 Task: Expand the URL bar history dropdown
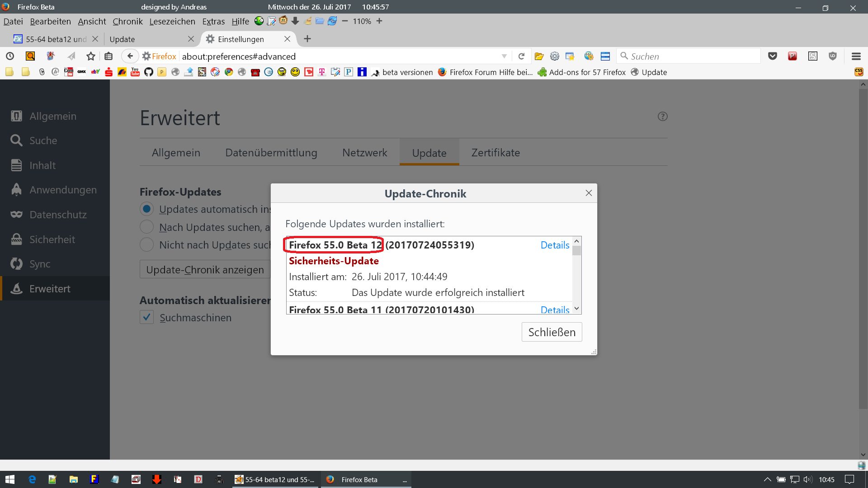click(x=504, y=56)
